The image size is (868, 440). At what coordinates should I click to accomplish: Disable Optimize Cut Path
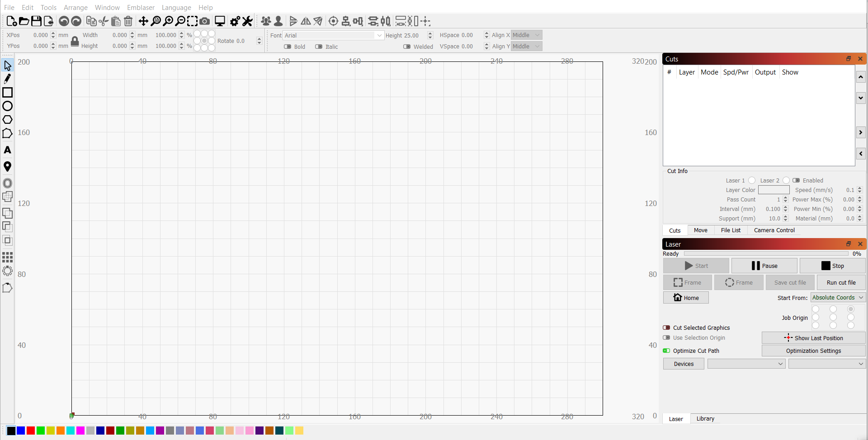pyautogui.click(x=666, y=351)
